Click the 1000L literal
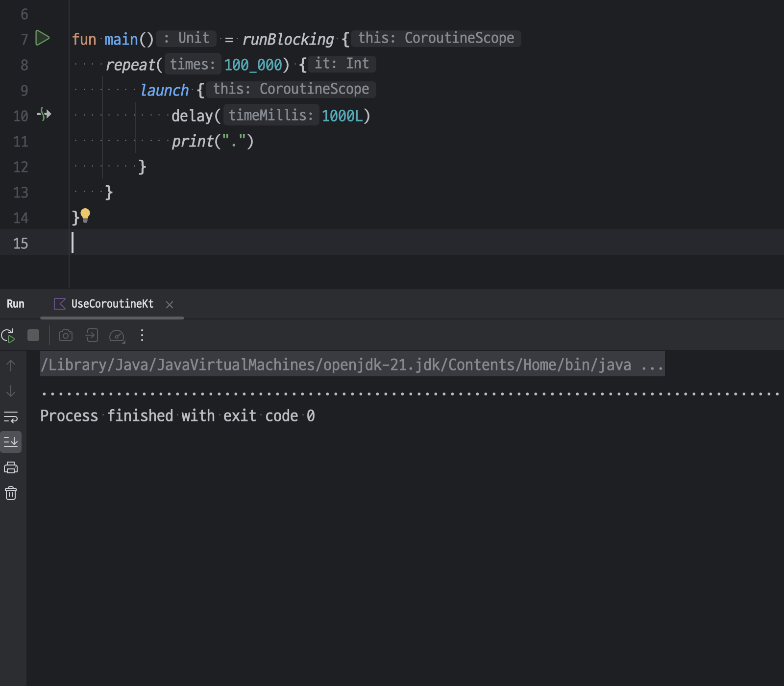Screen dimensions: 784x686 coord(342,116)
